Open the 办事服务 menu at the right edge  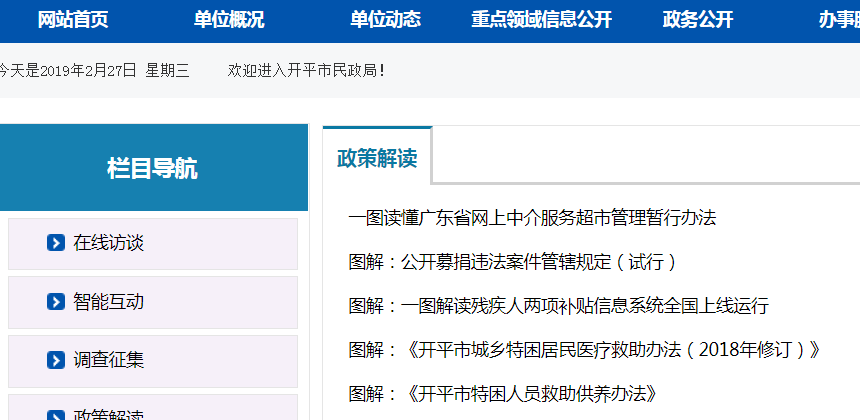coord(838,20)
